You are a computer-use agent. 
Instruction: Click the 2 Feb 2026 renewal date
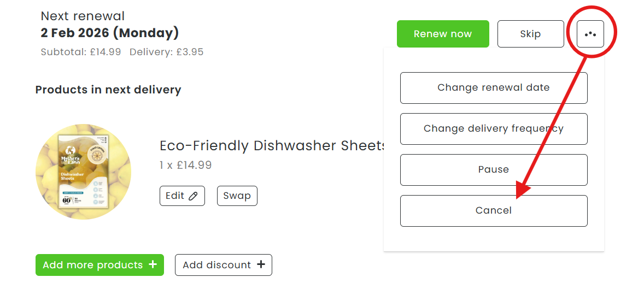109,33
